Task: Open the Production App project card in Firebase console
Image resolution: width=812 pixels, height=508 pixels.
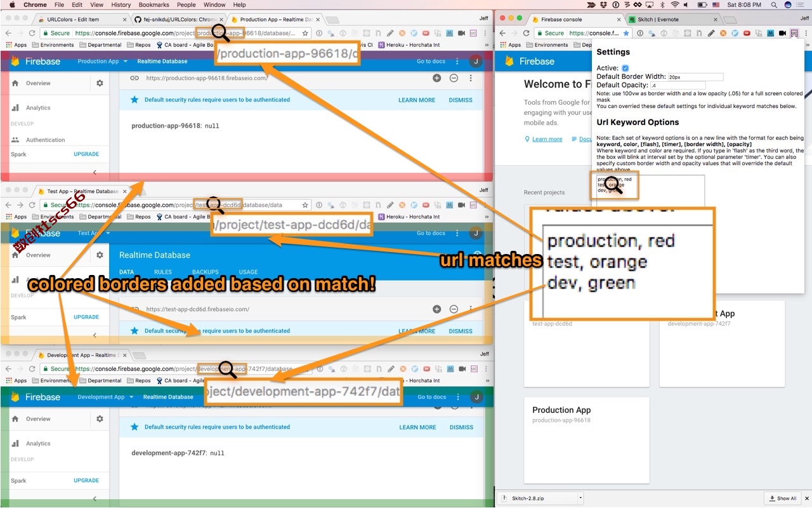Action: [587, 441]
